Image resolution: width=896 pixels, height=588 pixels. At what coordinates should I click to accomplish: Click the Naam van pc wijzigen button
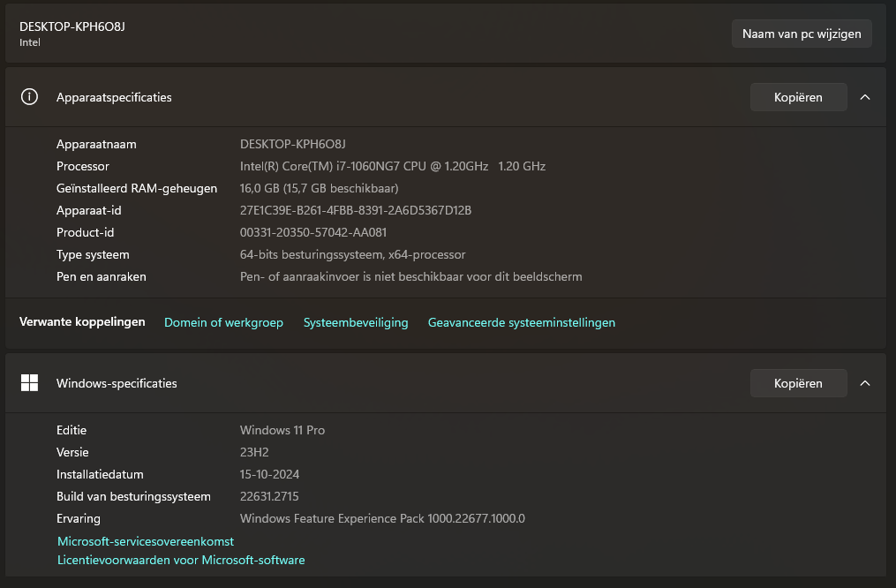tap(802, 34)
